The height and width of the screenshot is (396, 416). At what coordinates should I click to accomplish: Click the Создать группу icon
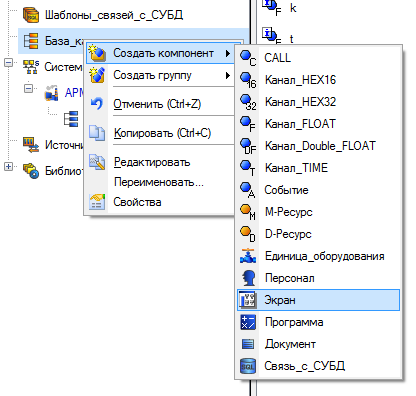click(97, 75)
